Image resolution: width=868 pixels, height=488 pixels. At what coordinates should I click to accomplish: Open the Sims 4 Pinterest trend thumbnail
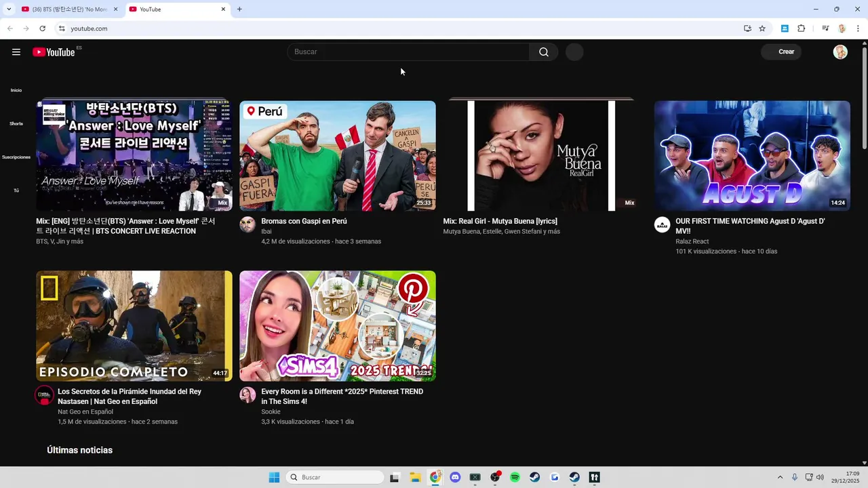tap(338, 326)
